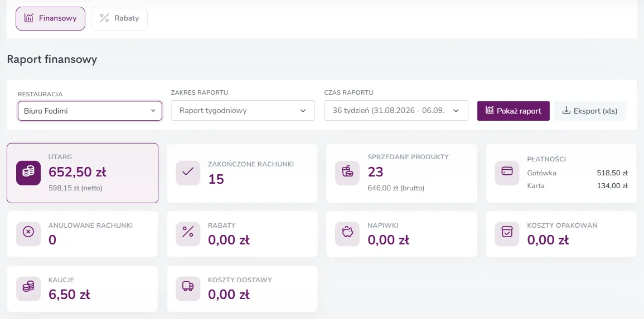Click the Koszty dostawy truck icon

(x=188, y=288)
